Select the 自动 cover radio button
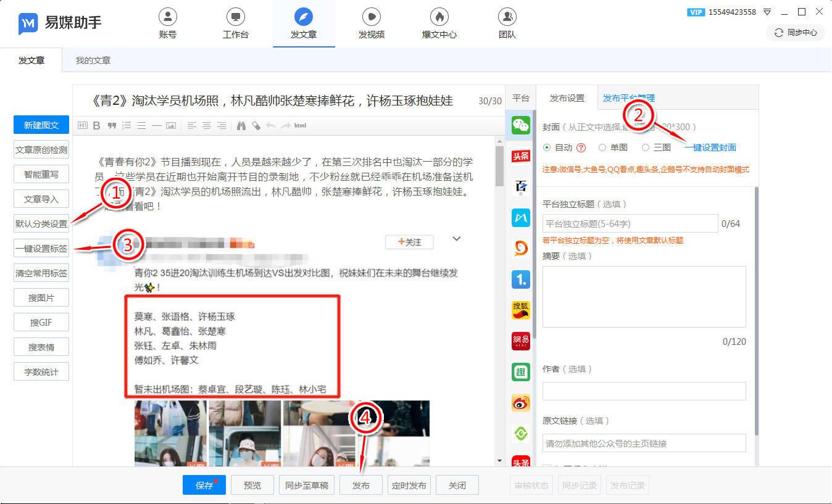 click(546, 146)
